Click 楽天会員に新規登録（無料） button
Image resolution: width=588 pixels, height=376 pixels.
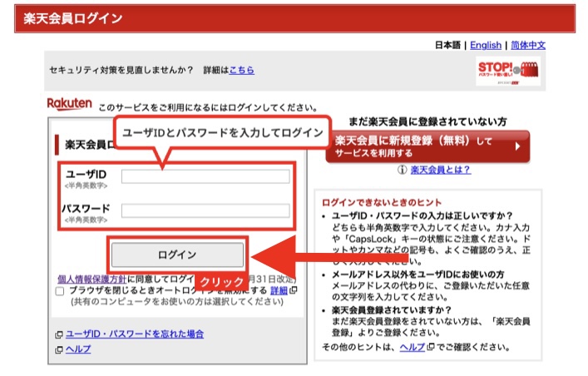click(427, 146)
